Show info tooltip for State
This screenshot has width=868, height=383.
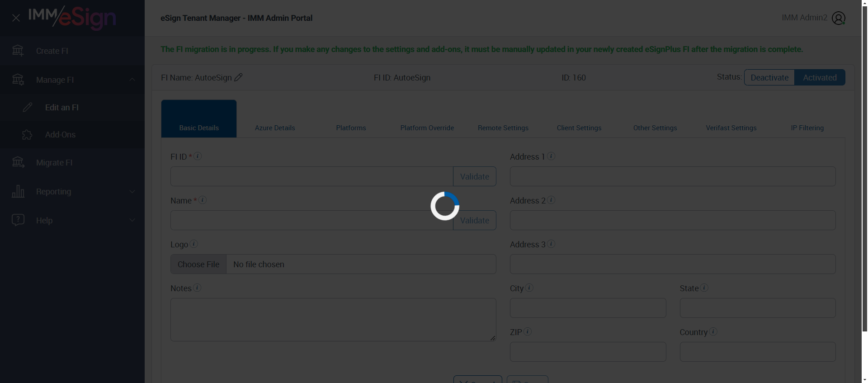[704, 288]
